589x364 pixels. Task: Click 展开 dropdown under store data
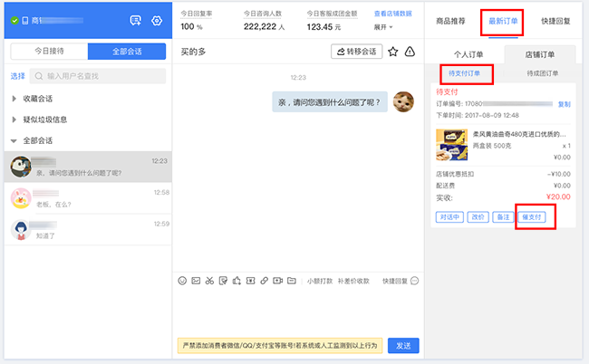coord(383,27)
